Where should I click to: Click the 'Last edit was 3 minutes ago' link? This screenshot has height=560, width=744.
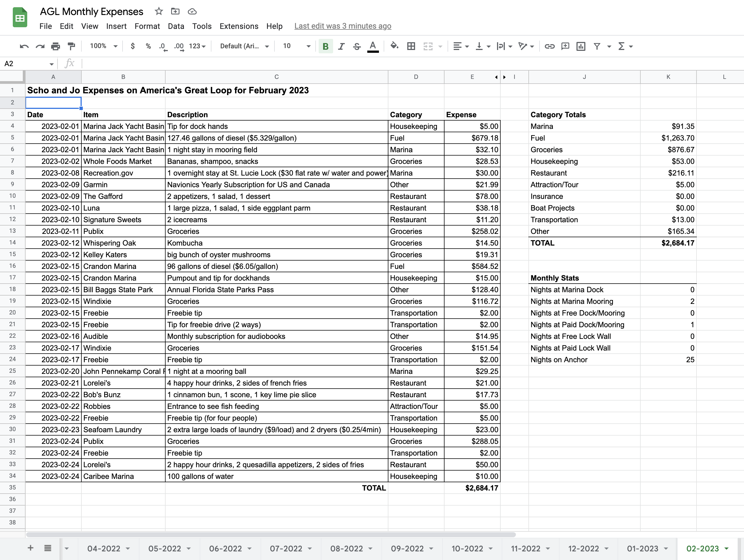coord(342,26)
